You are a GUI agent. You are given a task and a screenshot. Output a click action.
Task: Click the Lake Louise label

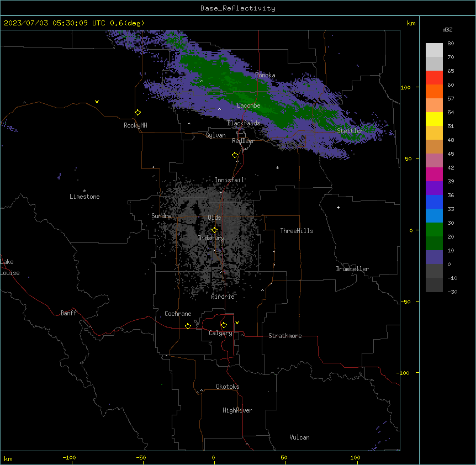click(10, 267)
